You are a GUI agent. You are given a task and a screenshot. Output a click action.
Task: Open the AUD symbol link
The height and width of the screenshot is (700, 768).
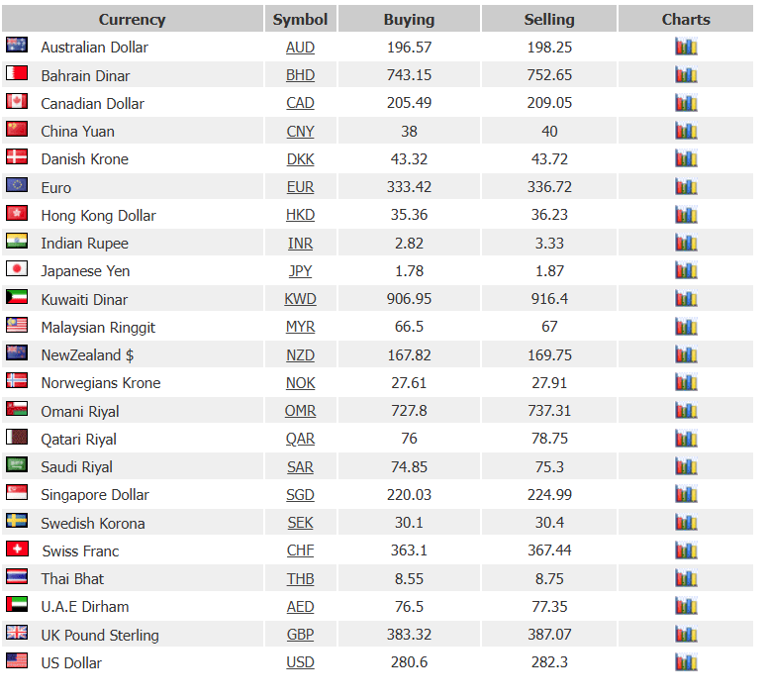coord(300,48)
